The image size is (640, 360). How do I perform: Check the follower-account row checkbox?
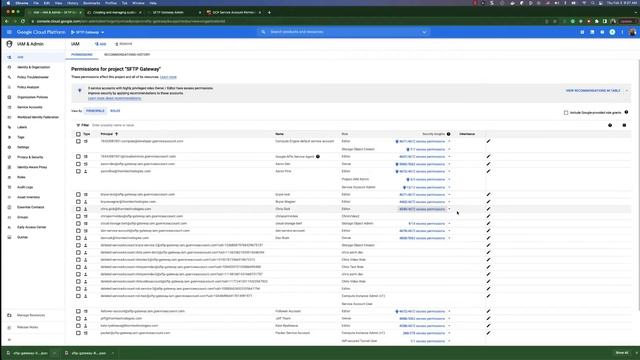point(78,311)
